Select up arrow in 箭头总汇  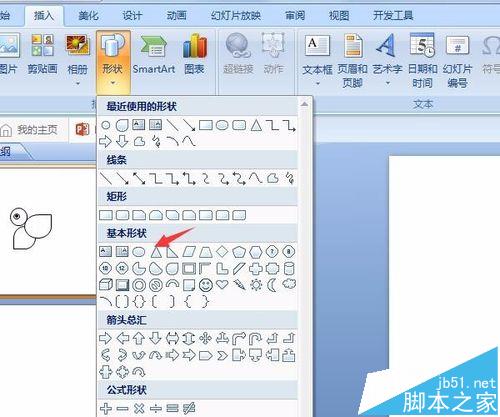click(139, 338)
